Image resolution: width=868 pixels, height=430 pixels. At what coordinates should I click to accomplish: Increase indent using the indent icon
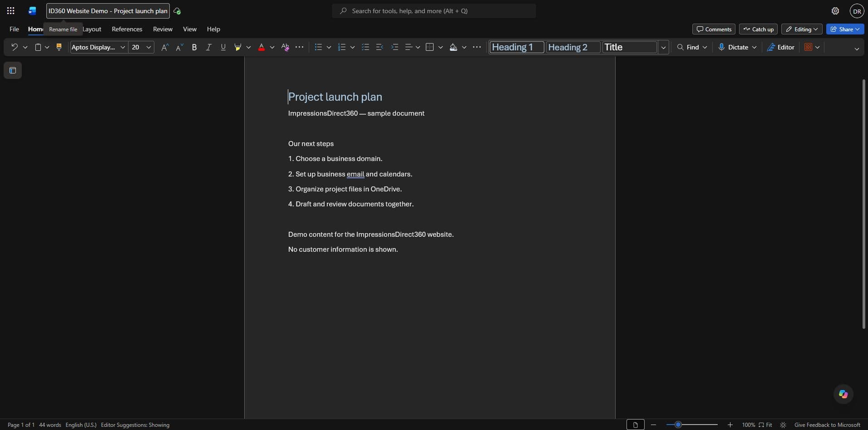tap(395, 47)
